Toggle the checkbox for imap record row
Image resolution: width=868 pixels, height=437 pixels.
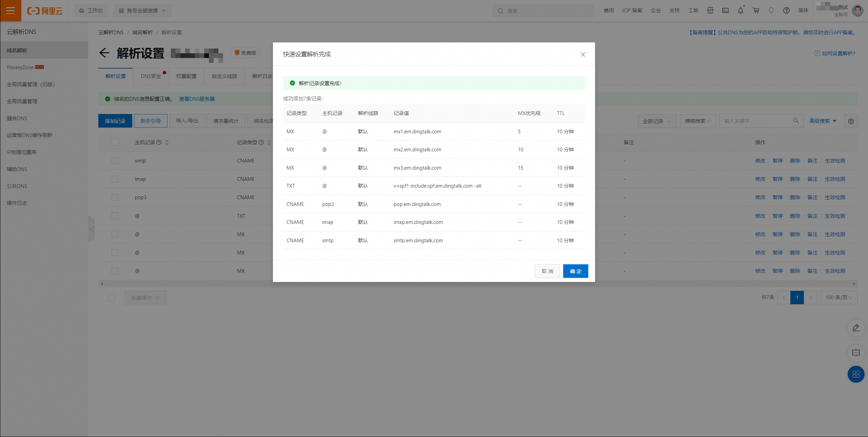coord(115,179)
